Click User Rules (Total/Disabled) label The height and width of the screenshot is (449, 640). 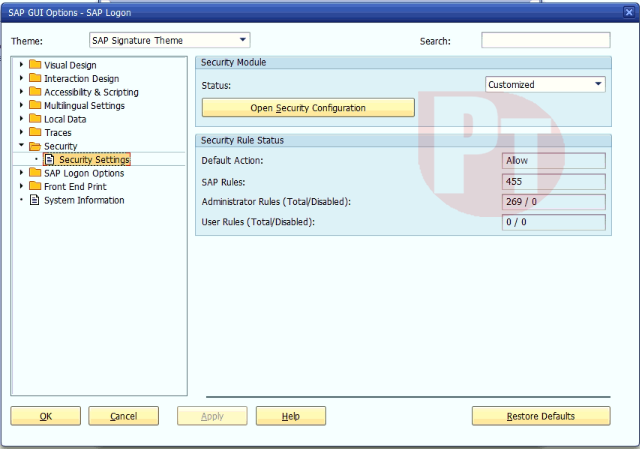[258, 222]
